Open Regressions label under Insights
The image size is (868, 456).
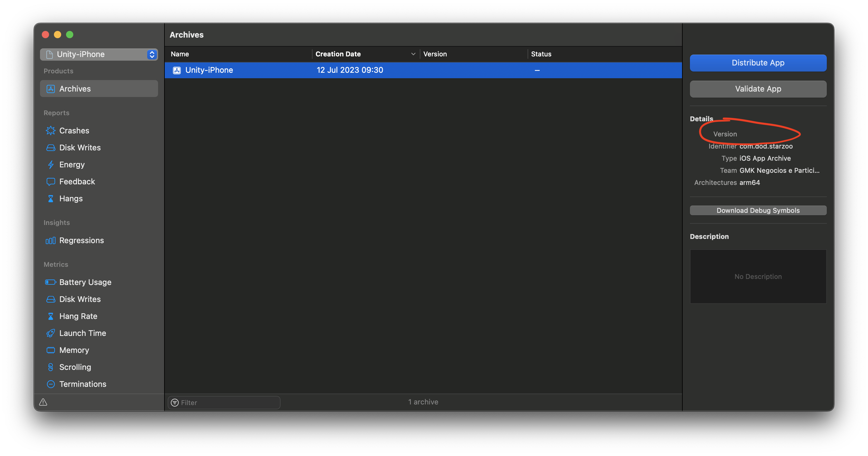pyautogui.click(x=81, y=240)
